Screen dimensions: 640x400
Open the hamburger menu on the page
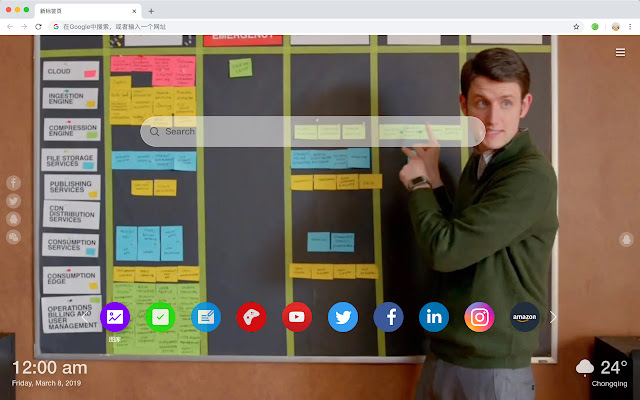point(620,52)
